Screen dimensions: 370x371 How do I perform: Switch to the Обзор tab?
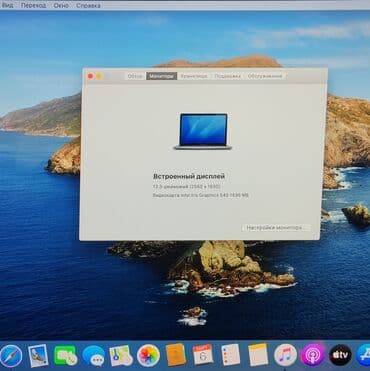click(x=135, y=76)
